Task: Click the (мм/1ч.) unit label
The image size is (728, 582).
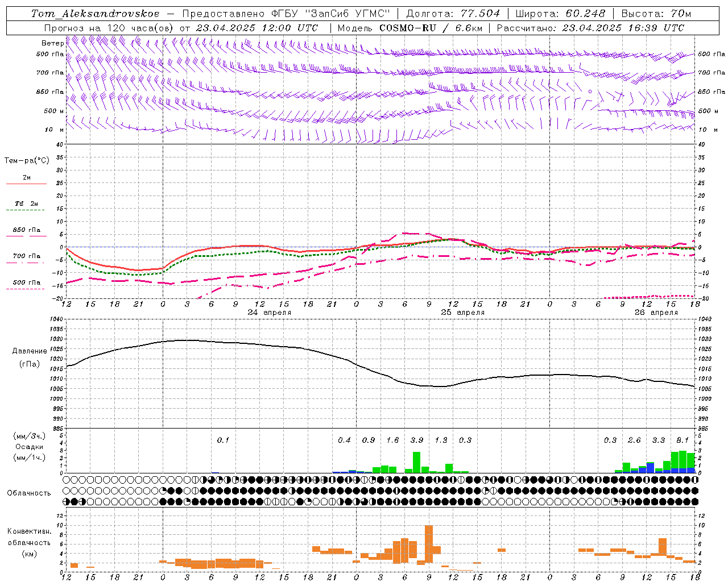Action: pyautogui.click(x=30, y=458)
